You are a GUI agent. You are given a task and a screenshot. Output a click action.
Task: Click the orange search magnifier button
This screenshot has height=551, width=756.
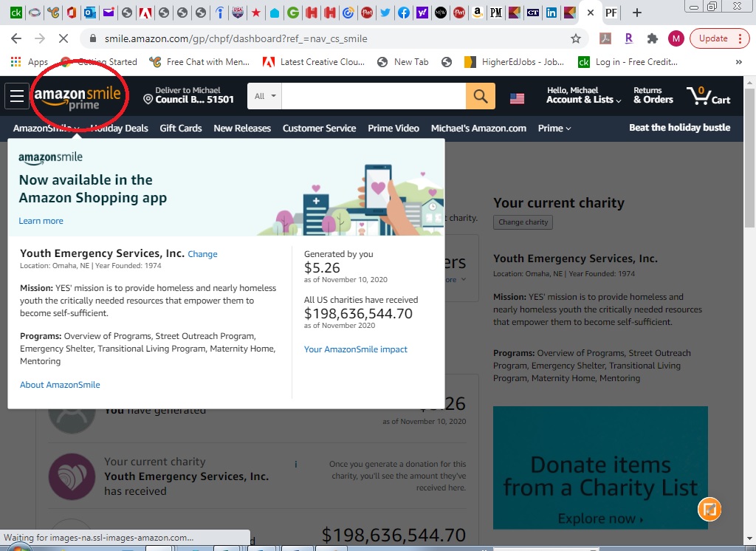click(x=481, y=96)
